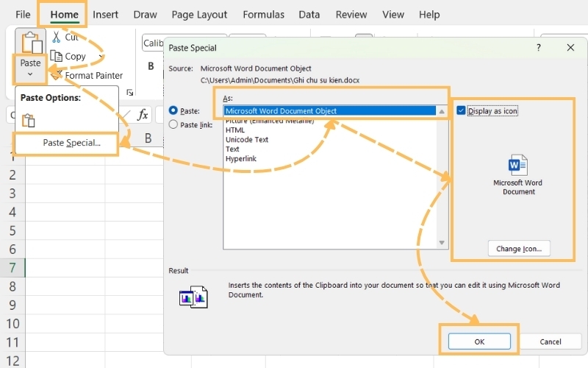
Task: Click the Result preview icon
Action: click(x=193, y=297)
